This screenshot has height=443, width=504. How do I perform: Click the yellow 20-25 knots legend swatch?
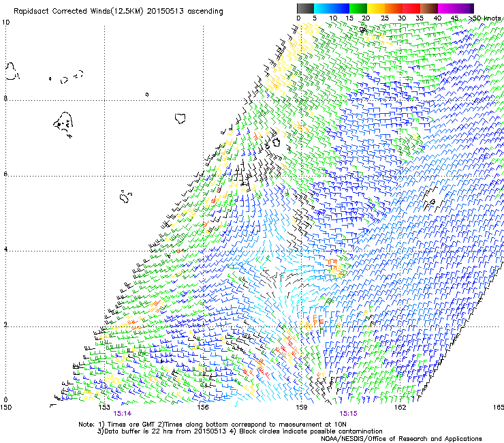[x=376, y=8]
